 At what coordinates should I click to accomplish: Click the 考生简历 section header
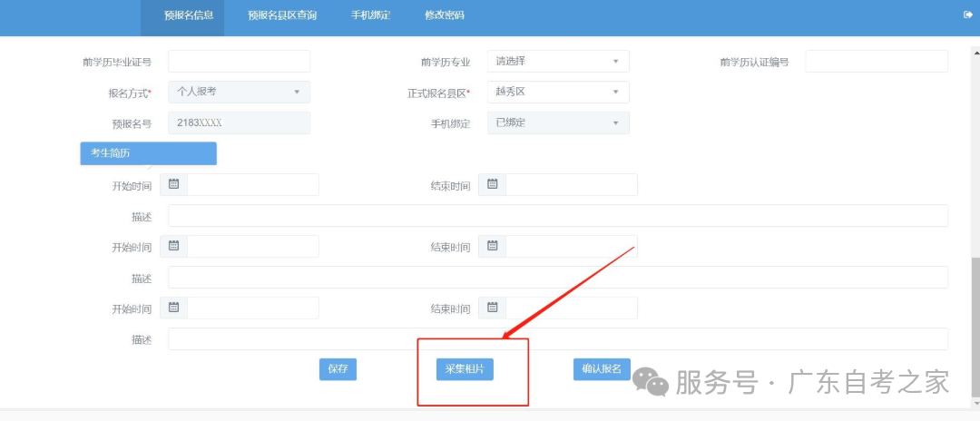[148, 153]
